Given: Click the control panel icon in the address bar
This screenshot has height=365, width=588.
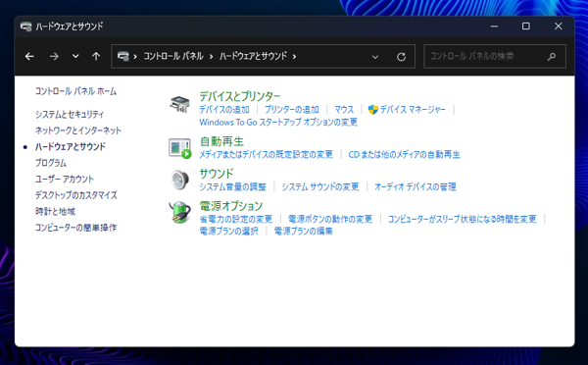Looking at the screenshot, I should tap(123, 56).
